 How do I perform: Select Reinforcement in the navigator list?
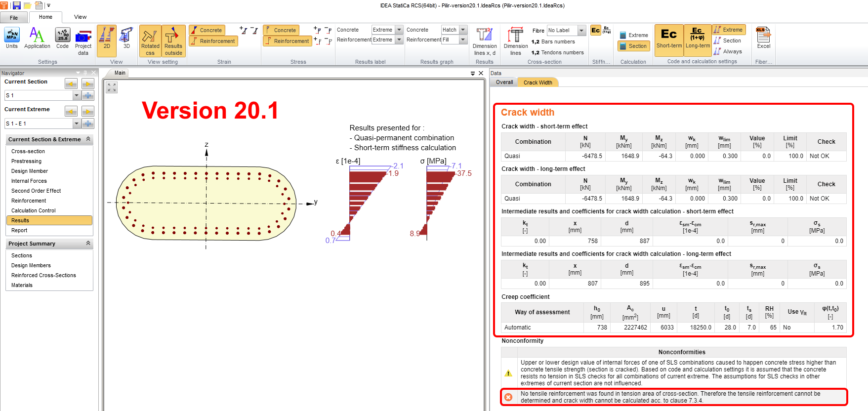pyautogui.click(x=29, y=201)
